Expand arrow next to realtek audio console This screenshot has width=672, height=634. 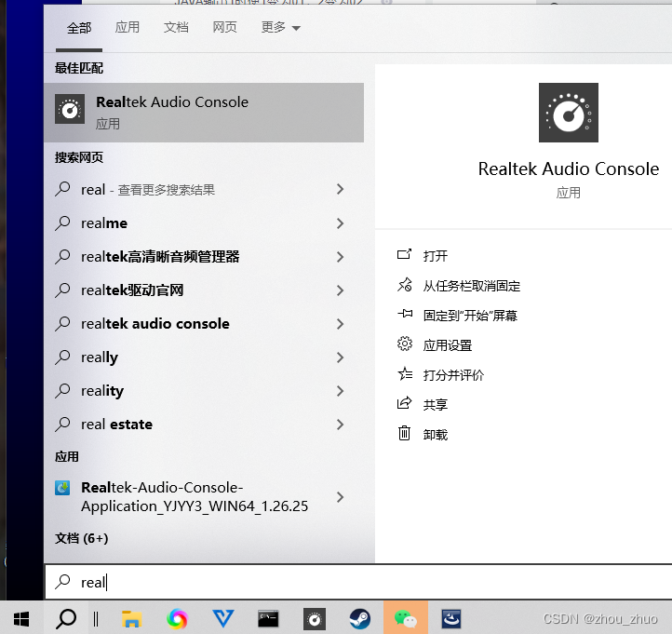[341, 324]
